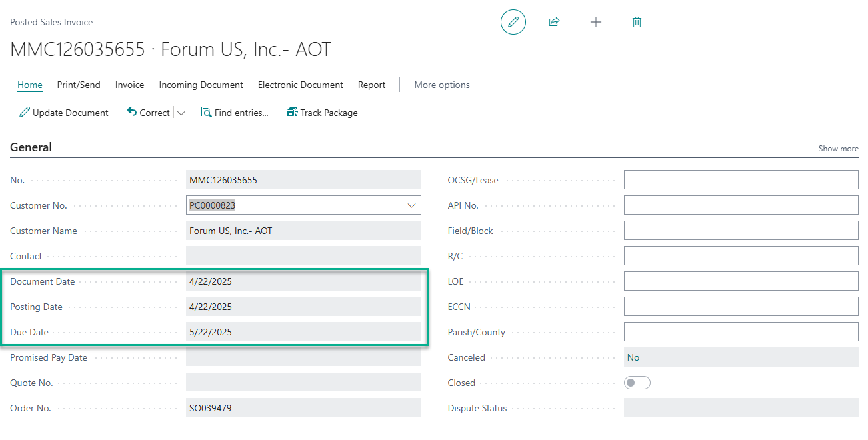
Task: Click Customer Name value Forum US, Inc.- AOT
Action: 303,231
